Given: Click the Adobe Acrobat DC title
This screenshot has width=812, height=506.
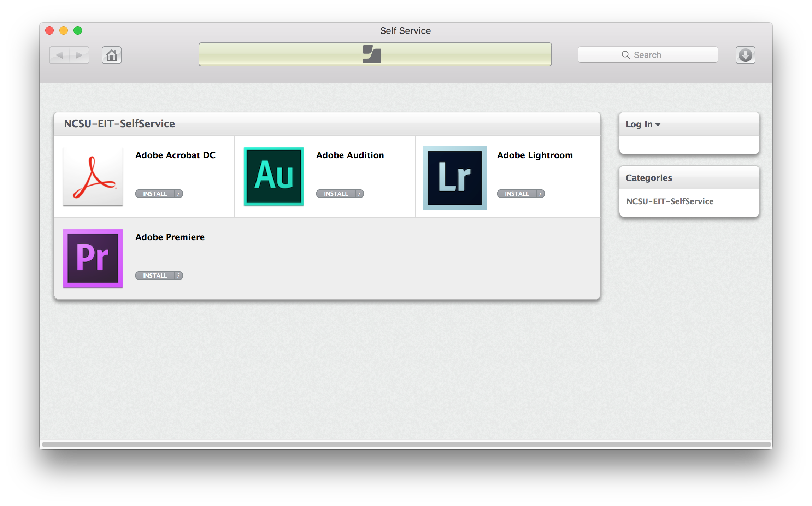Looking at the screenshot, I should 176,155.
